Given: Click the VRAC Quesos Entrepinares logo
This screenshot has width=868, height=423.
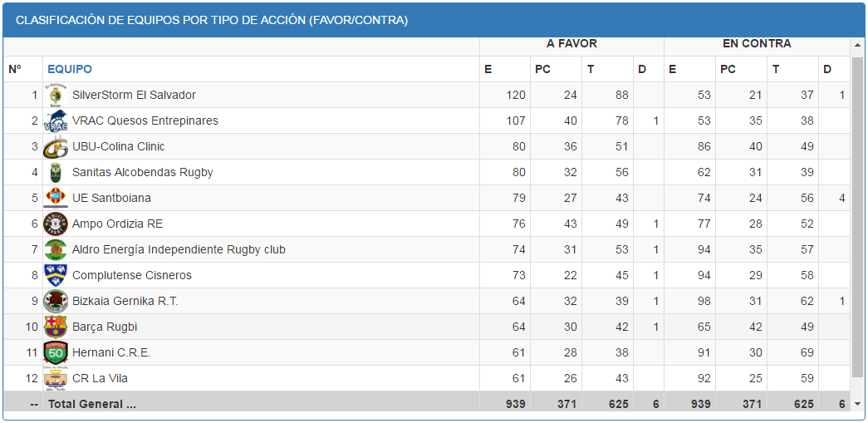Looking at the screenshot, I should [56, 121].
